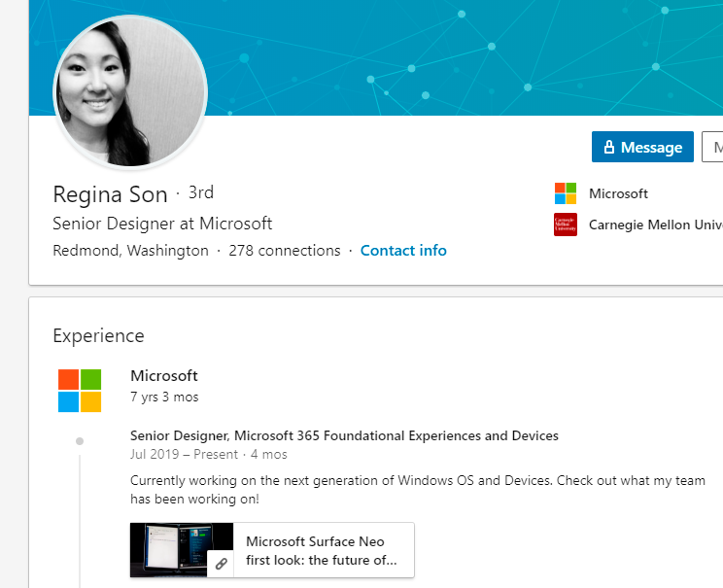The image size is (723, 588).
Task: Click the Microsoft logo in the profile header
Action: click(x=566, y=193)
